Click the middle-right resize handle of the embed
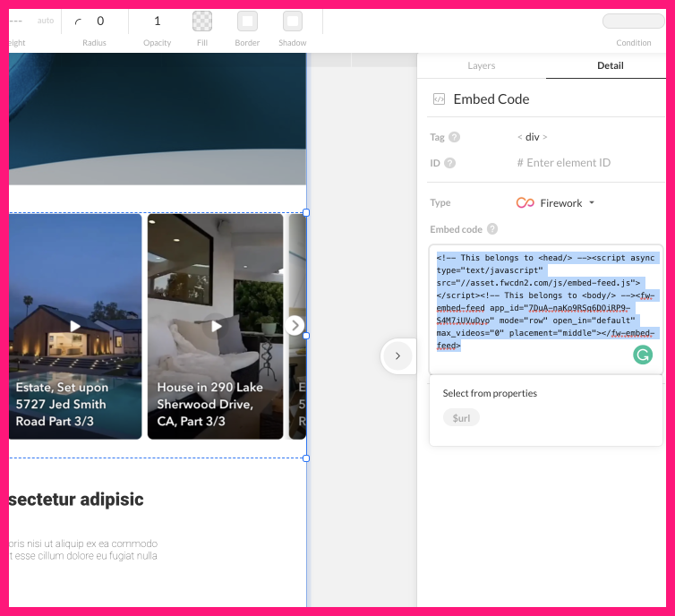Image resolution: width=675 pixels, height=616 pixels. click(x=306, y=336)
